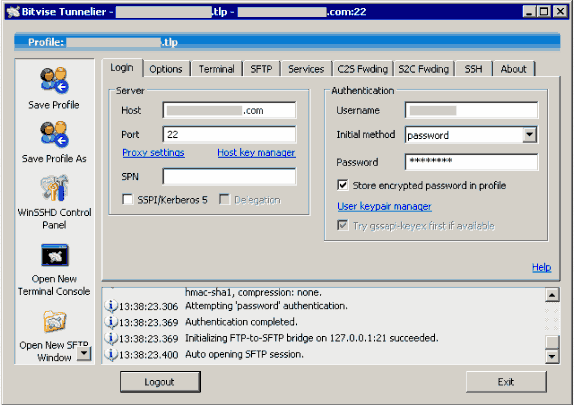574x405 pixels.
Task: Click the SPN input field
Action: point(229,177)
